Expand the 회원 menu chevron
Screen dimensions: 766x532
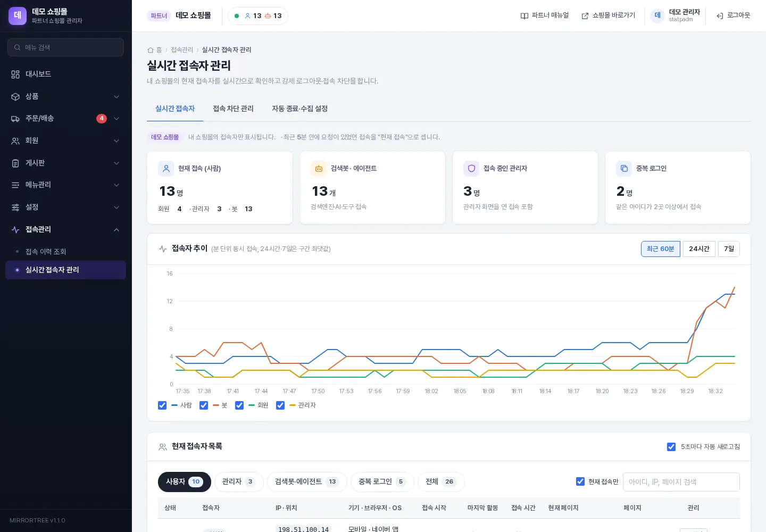coord(116,141)
